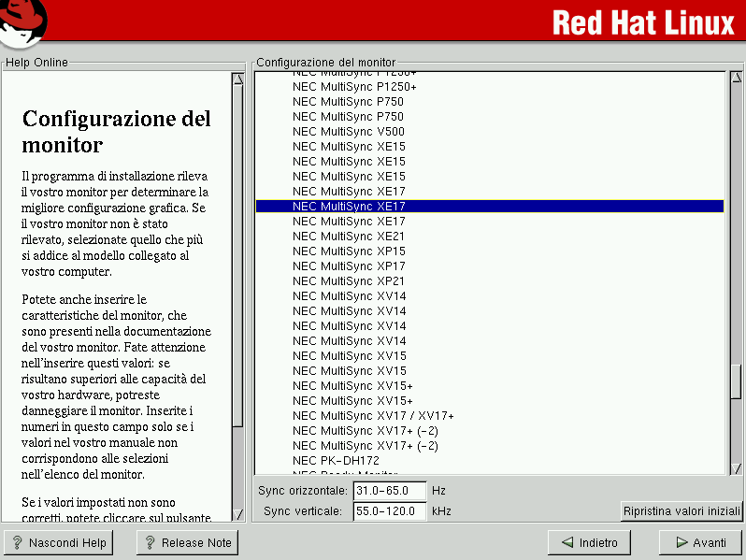Click the Sync orizzontale input field

389,491
